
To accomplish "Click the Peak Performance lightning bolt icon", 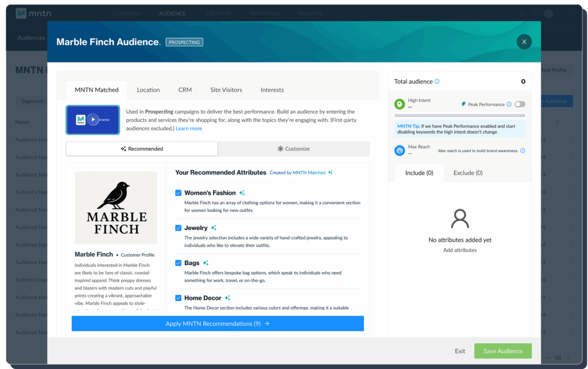I will click(x=463, y=103).
